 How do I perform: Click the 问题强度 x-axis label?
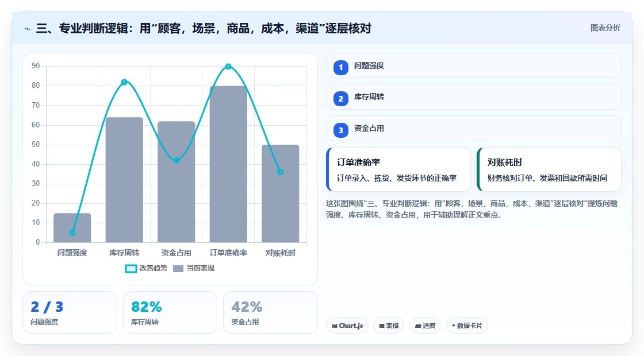(x=72, y=253)
